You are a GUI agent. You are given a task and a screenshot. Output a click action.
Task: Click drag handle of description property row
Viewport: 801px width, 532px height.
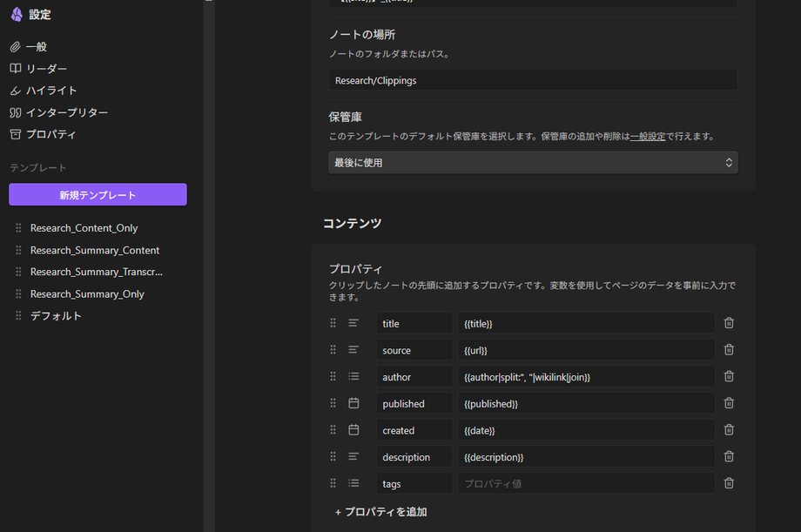pyautogui.click(x=333, y=456)
